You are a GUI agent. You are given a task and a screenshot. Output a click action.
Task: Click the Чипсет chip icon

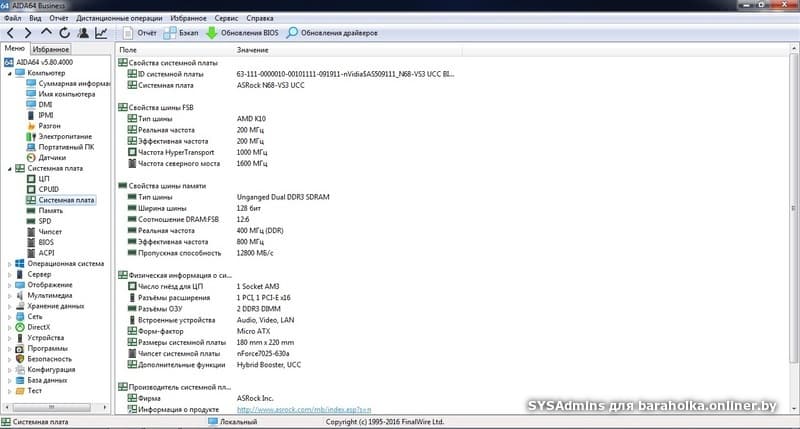coord(31,232)
